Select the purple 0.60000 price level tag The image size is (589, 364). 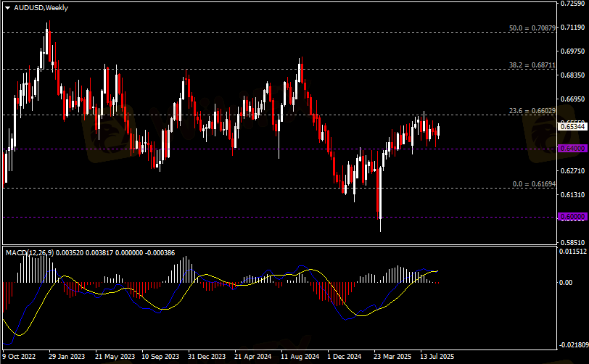click(572, 217)
